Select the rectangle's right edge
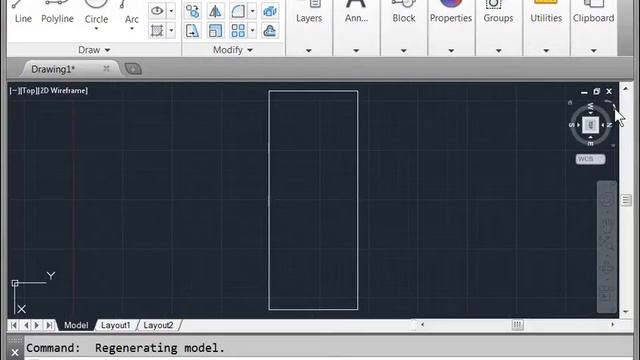Viewport: 640px width, 360px height. 358,200
